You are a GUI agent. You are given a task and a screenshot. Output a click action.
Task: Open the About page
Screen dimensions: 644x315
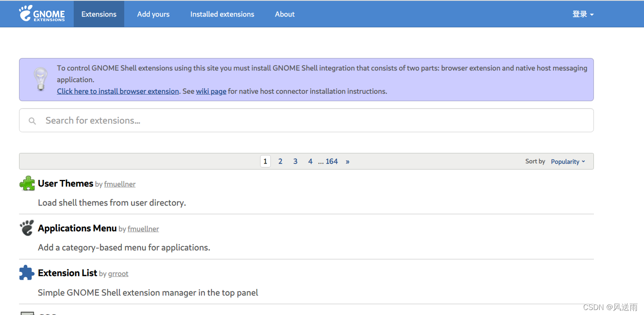(285, 14)
